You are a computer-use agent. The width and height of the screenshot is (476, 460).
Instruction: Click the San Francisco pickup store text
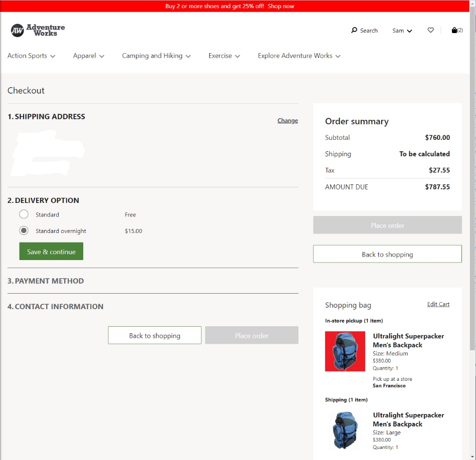click(389, 386)
